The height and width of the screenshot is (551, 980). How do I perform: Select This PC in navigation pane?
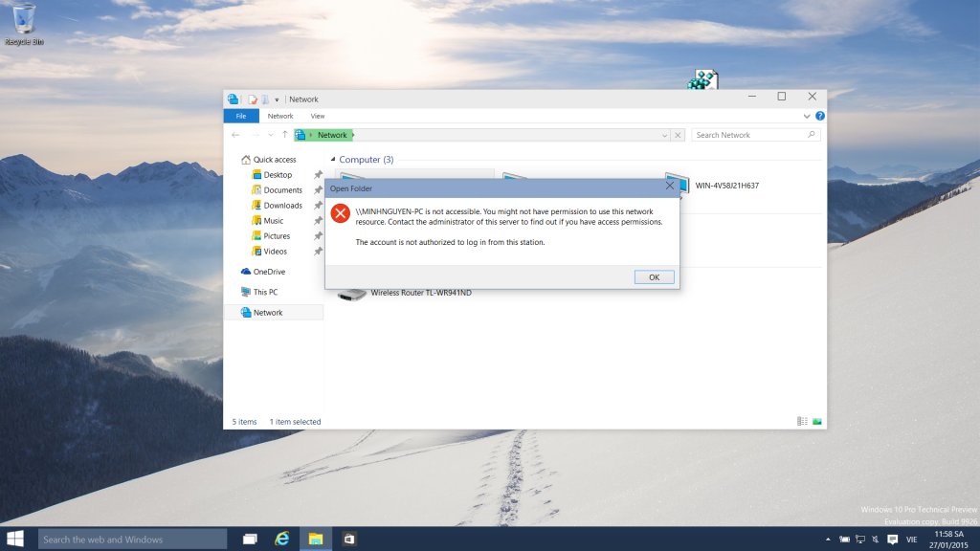tap(265, 293)
